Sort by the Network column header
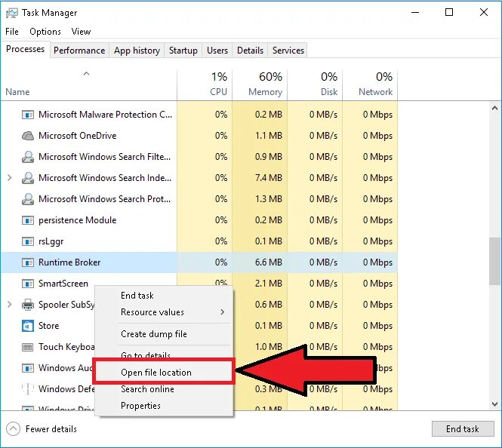The width and height of the screenshot is (502, 448). (370, 84)
